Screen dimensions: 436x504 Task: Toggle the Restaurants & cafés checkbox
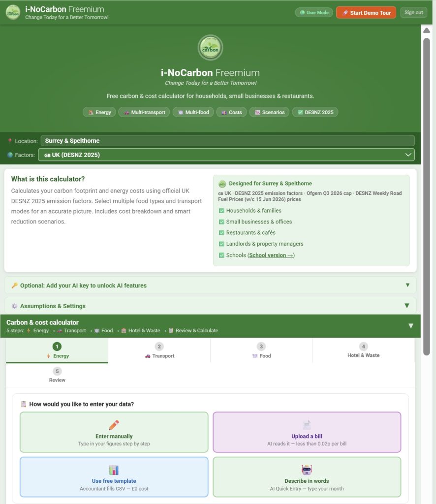click(221, 233)
